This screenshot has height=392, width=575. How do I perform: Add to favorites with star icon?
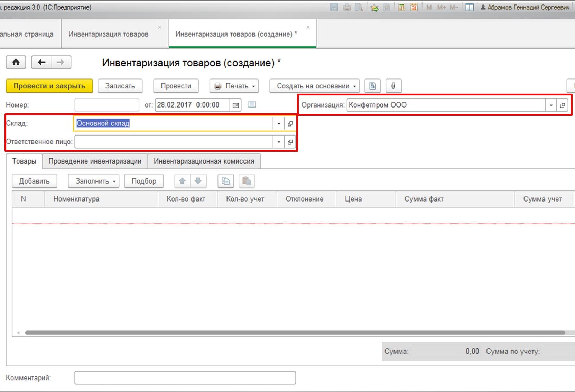pyautogui.click(x=374, y=7)
